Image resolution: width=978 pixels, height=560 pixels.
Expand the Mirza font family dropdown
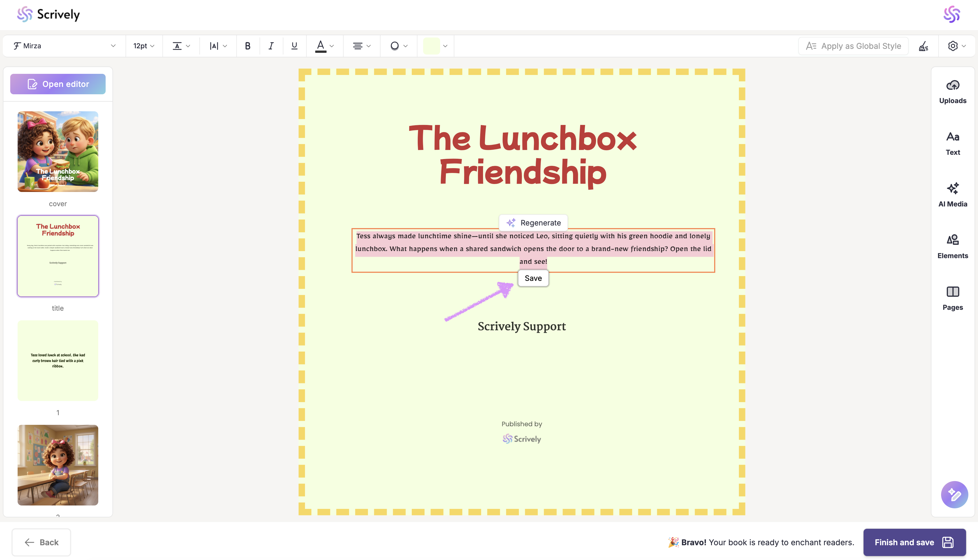tap(64, 46)
